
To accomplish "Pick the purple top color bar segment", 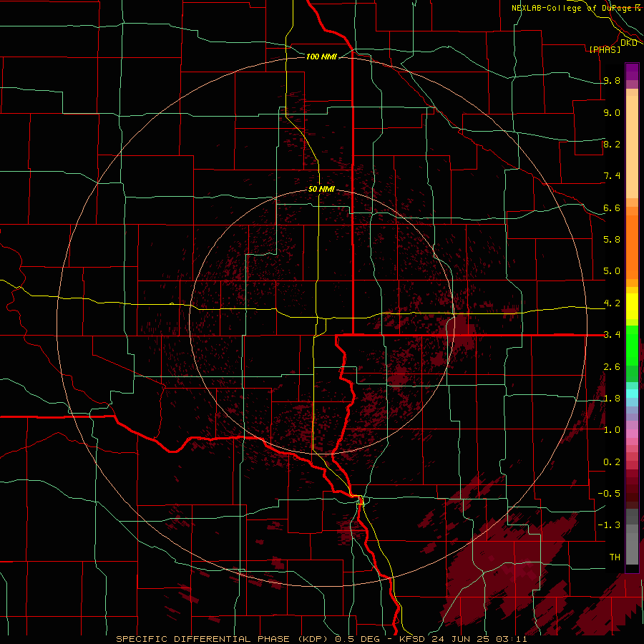I will tap(632, 72).
